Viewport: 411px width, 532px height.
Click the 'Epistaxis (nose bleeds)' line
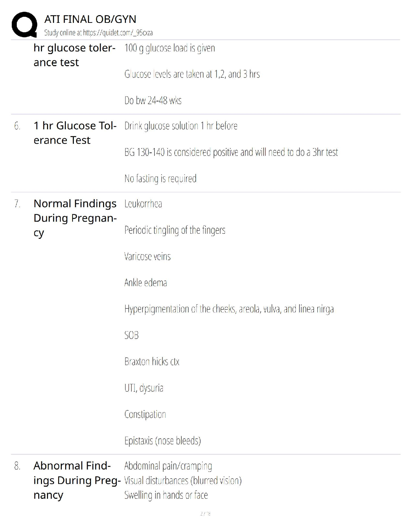tap(163, 441)
